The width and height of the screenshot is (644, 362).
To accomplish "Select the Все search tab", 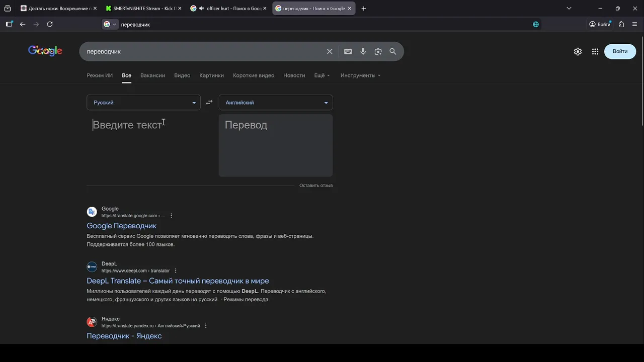I will tap(126, 75).
